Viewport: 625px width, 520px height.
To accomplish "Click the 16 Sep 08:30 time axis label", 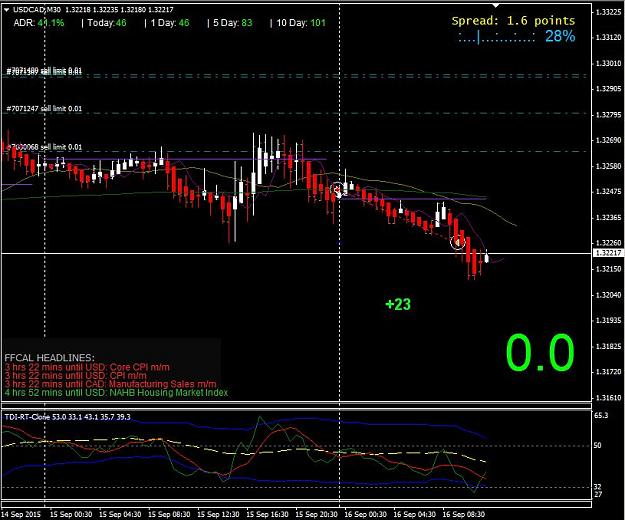I will click(x=464, y=514).
